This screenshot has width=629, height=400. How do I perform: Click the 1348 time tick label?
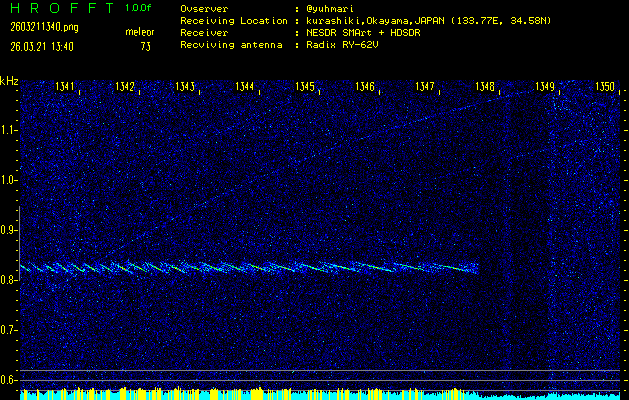(x=485, y=87)
